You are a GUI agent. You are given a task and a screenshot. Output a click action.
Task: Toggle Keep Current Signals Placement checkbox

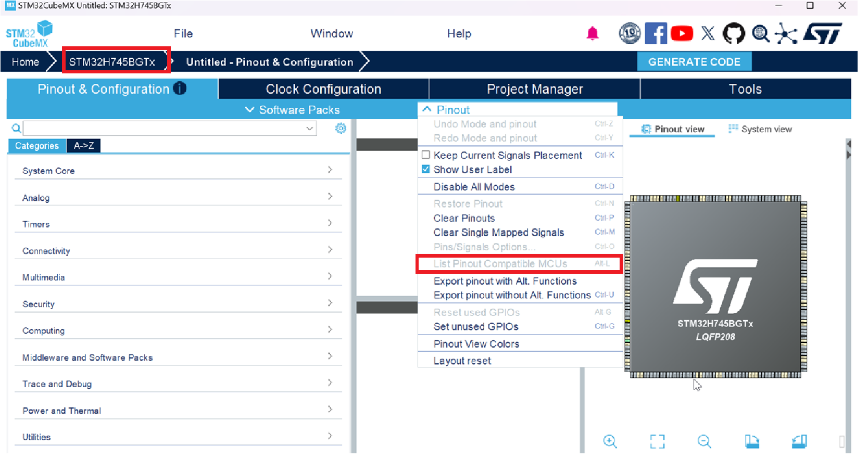(426, 155)
